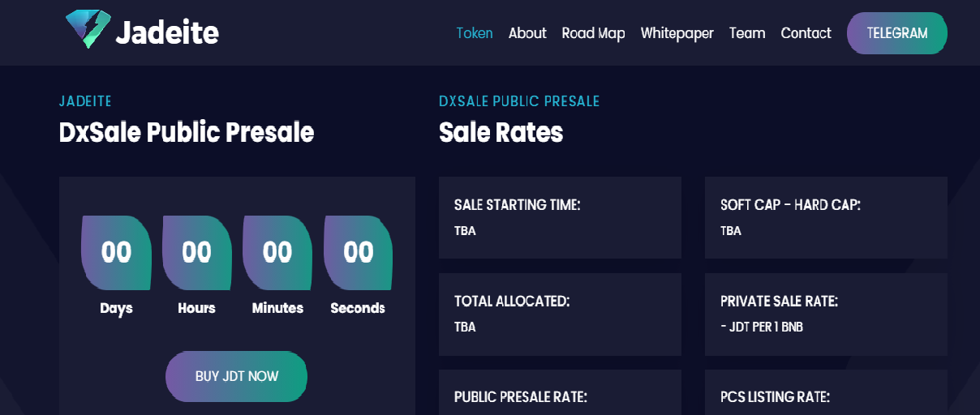980x415 pixels.
Task: Select the Contact nav link
Action: coord(806,33)
